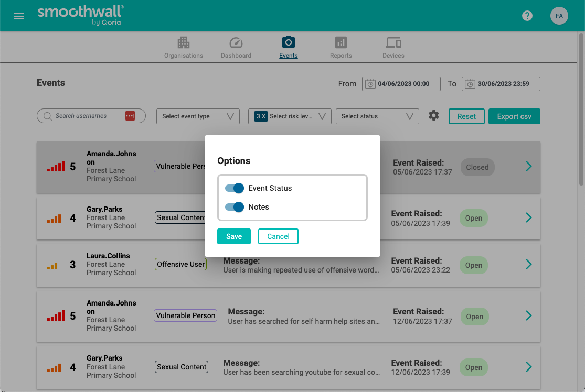The height and width of the screenshot is (392, 585).
Task: Click the help question mark icon
Action: pos(527,16)
